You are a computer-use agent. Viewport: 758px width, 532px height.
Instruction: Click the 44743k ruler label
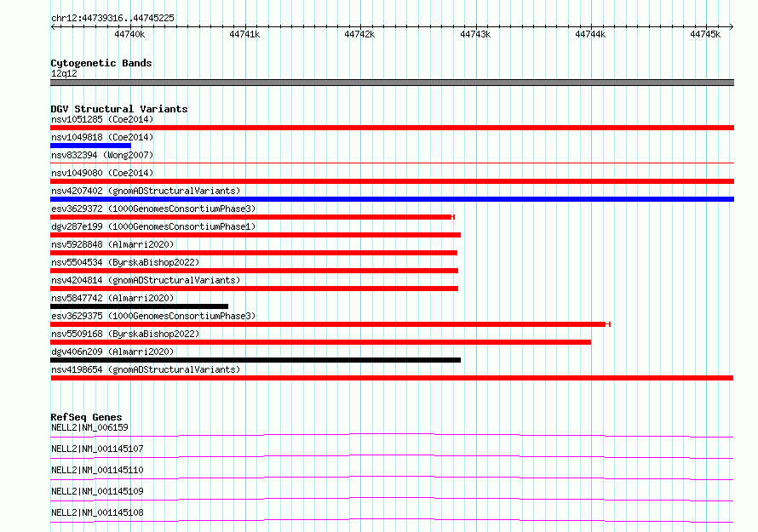click(x=475, y=34)
